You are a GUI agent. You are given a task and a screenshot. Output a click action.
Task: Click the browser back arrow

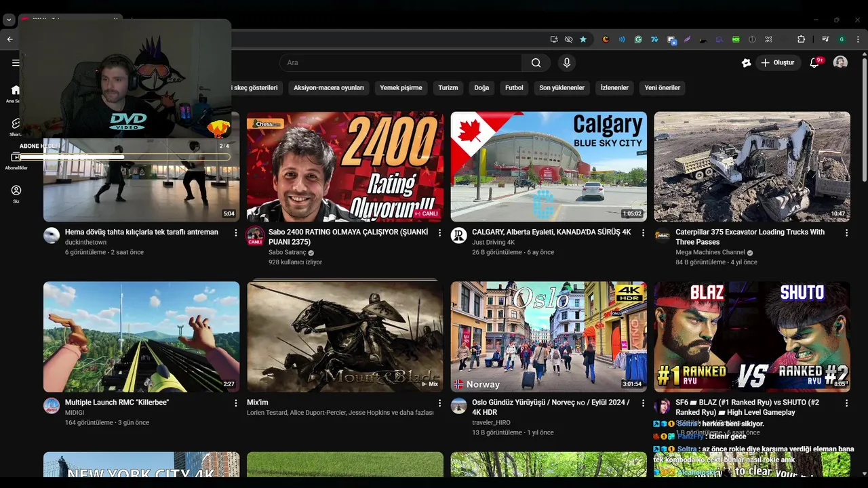pyautogui.click(x=9, y=39)
